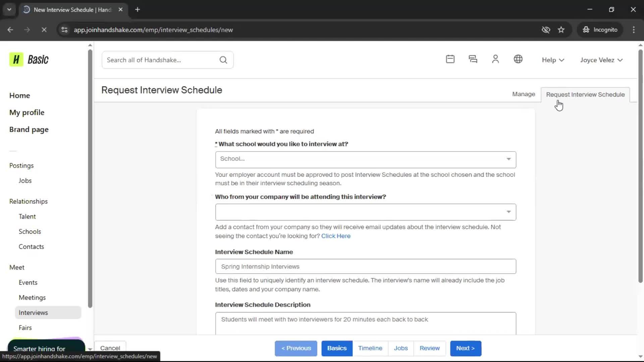Click the Interview Schedule Description textarea

(x=366, y=323)
